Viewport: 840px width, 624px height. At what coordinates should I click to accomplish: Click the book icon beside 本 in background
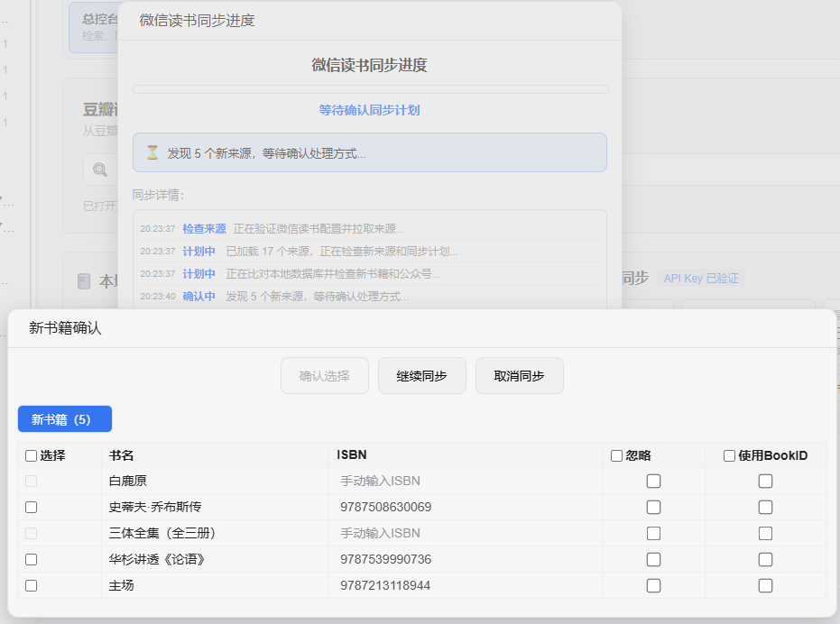pyautogui.click(x=84, y=281)
